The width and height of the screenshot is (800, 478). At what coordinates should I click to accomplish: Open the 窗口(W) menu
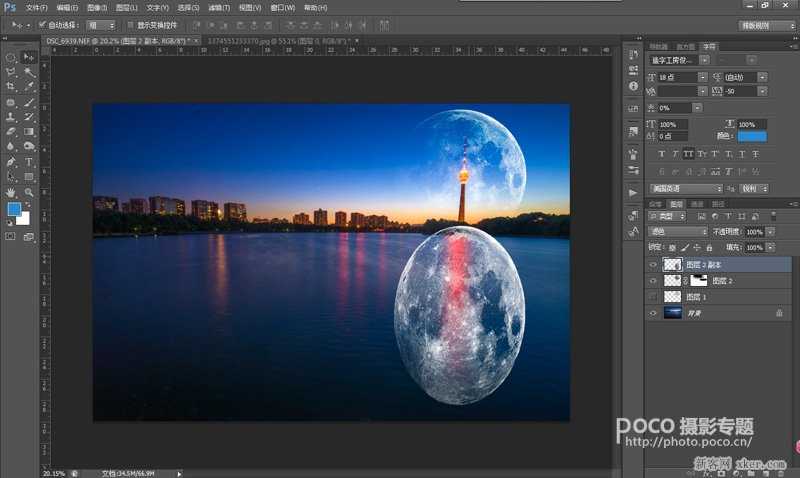click(283, 8)
